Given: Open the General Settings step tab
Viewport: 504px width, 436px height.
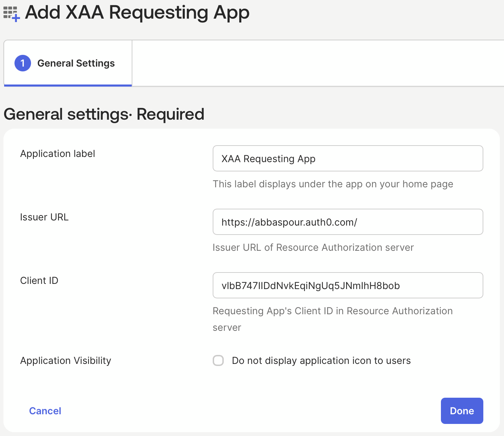Looking at the screenshot, I should point(68,63).
